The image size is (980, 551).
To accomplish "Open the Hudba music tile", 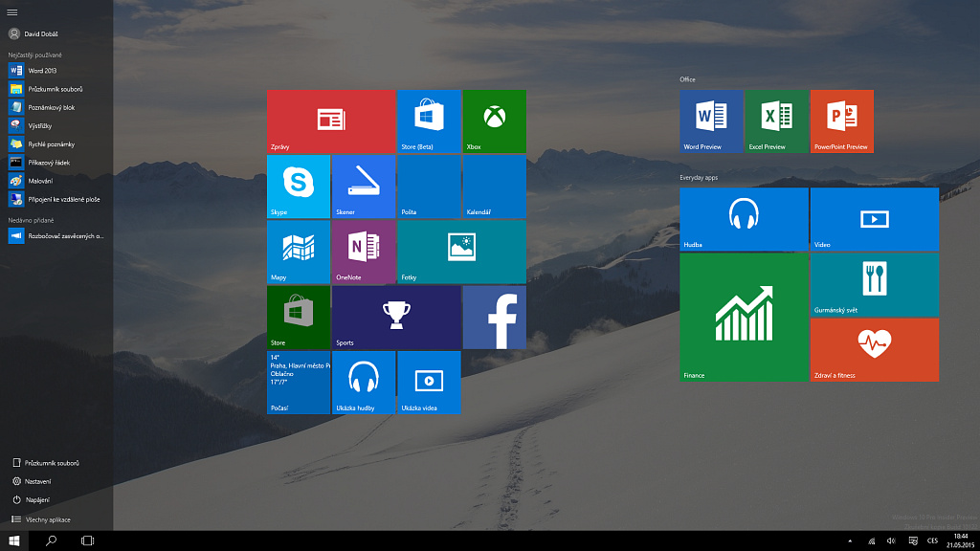I will coord(744,219).
